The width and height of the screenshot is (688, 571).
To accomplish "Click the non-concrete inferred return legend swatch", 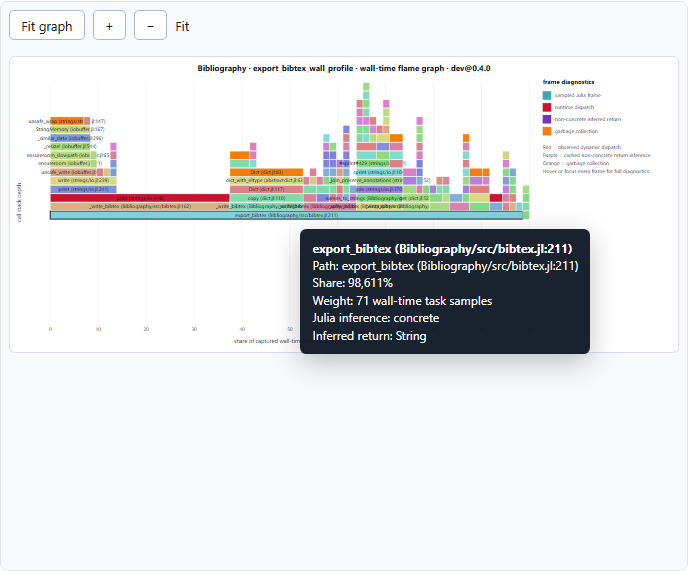I will pos(547,119).
